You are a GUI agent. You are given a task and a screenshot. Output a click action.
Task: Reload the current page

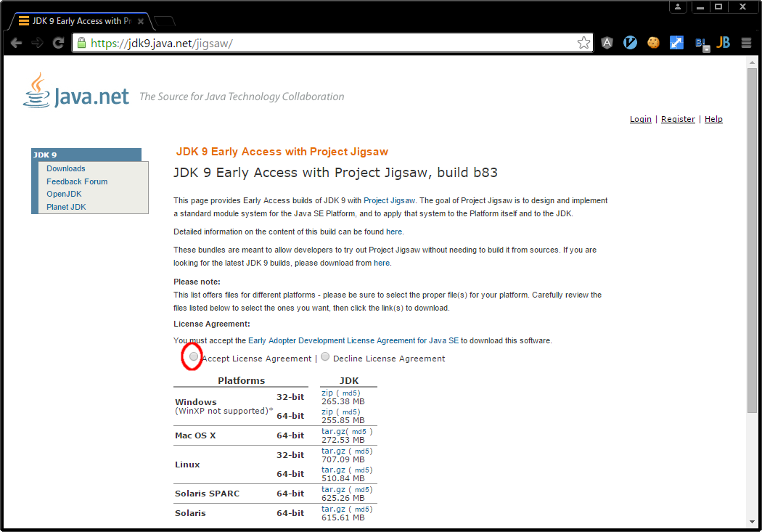click(58, 42)
